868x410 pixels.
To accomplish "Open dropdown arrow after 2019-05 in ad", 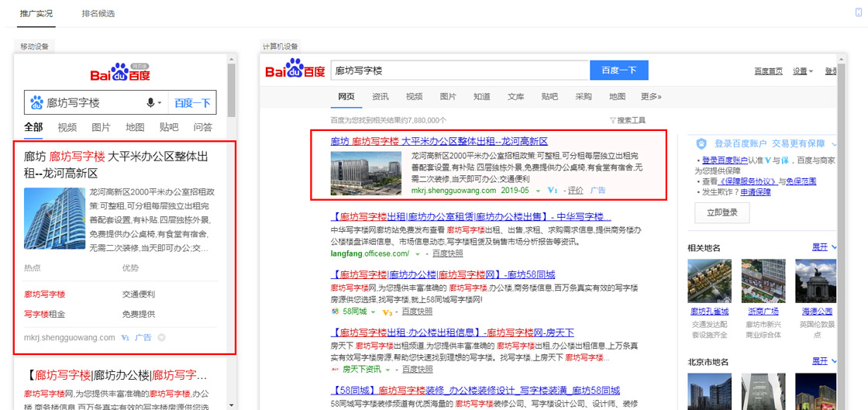I will click(x=538, y=191).
